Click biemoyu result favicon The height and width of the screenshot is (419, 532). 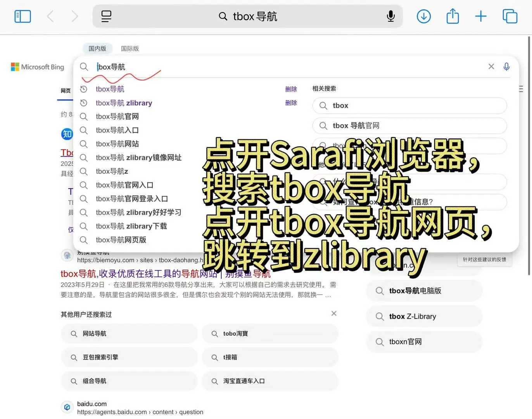pos(67,255)
